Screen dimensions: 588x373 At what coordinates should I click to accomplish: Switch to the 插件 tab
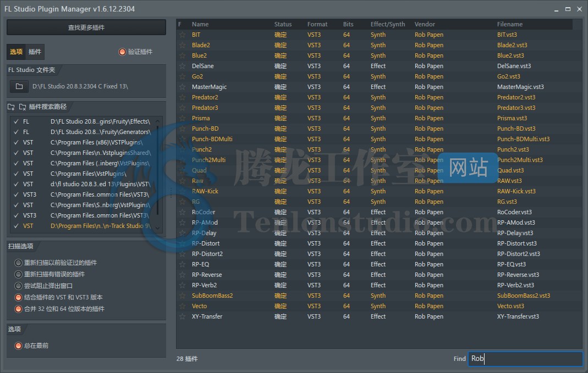(34, 52)
